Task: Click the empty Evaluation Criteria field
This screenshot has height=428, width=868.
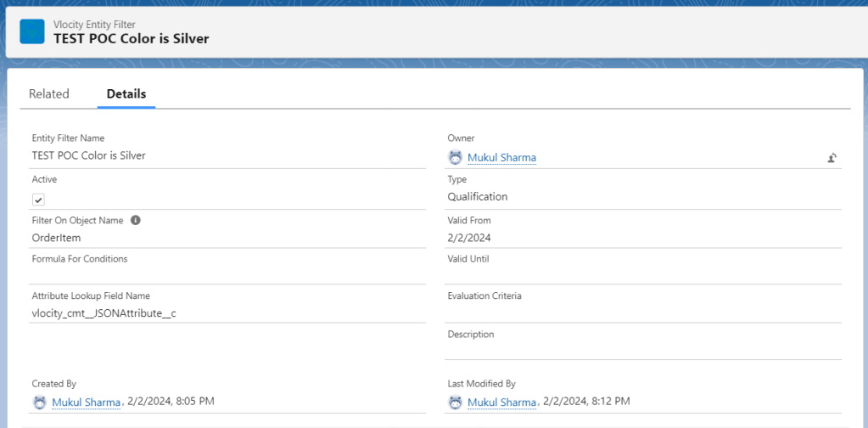Action: (642, 313)
